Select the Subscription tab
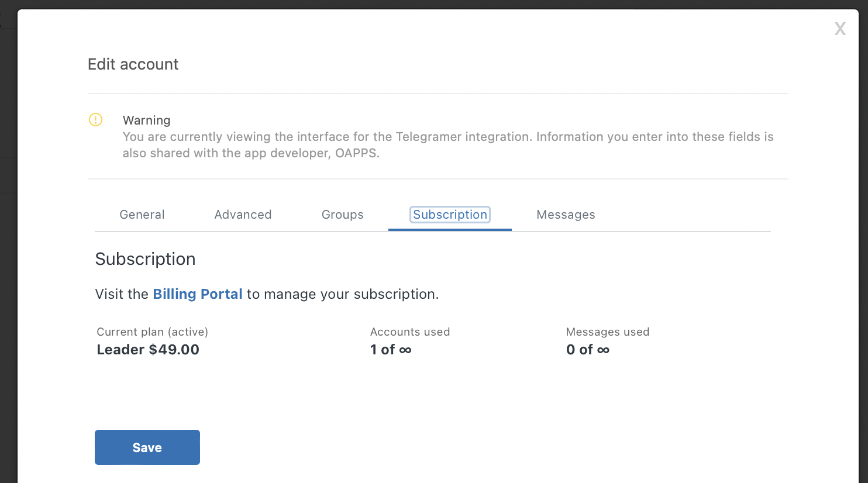Image resolution: width=868 pixels, height=483 pixels. pyautogui.click(x=449, y=215)
